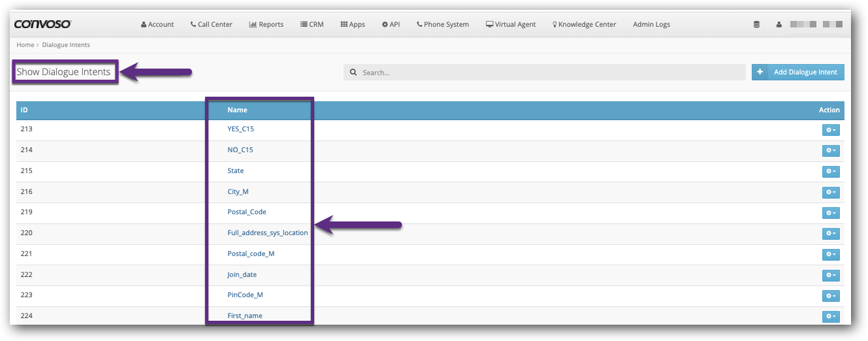
Task: Click the database icon in top bar
Action: 756,25
